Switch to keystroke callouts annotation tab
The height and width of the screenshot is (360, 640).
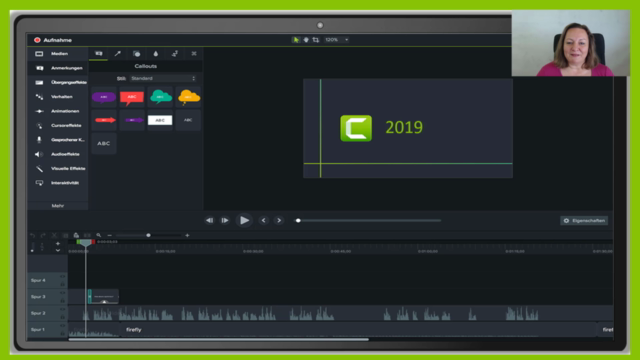[194, 53]
